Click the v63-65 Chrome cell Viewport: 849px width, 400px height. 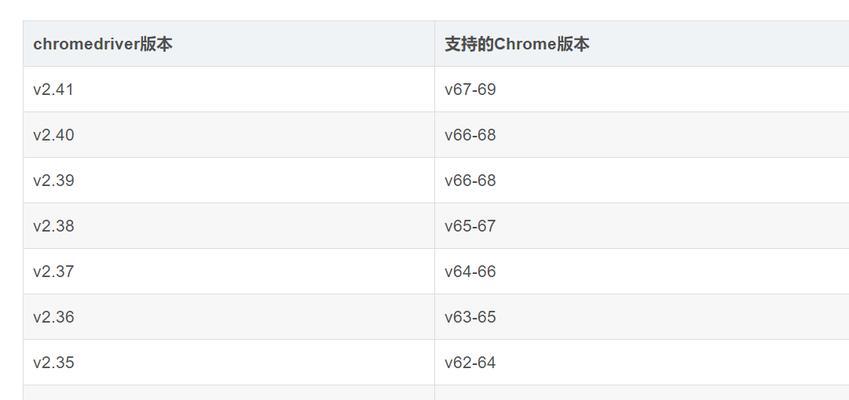pos(642,317)
